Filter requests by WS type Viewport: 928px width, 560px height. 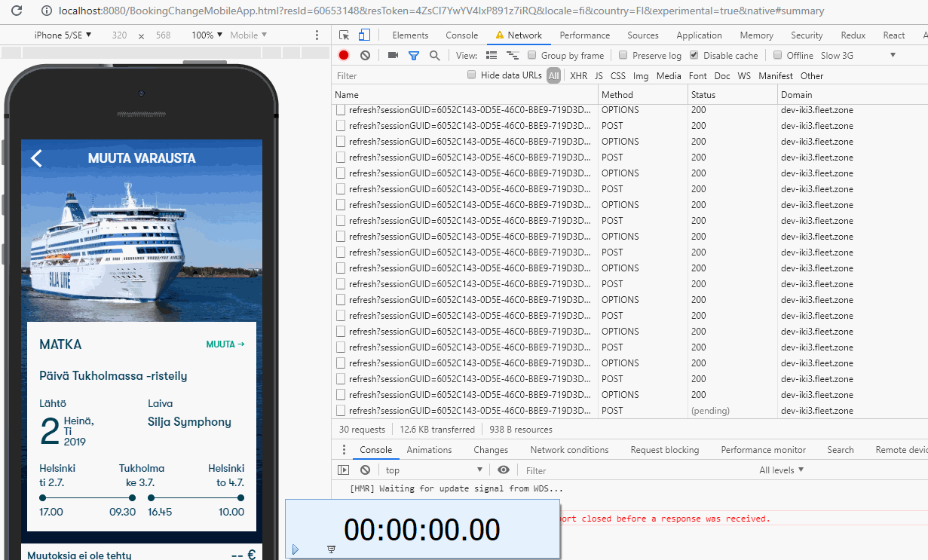(x=744, y=75)
